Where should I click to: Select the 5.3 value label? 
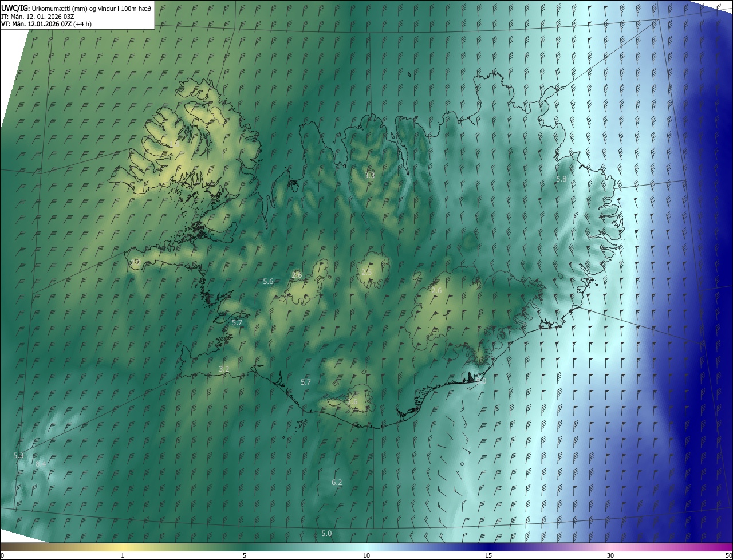point(18,455)
